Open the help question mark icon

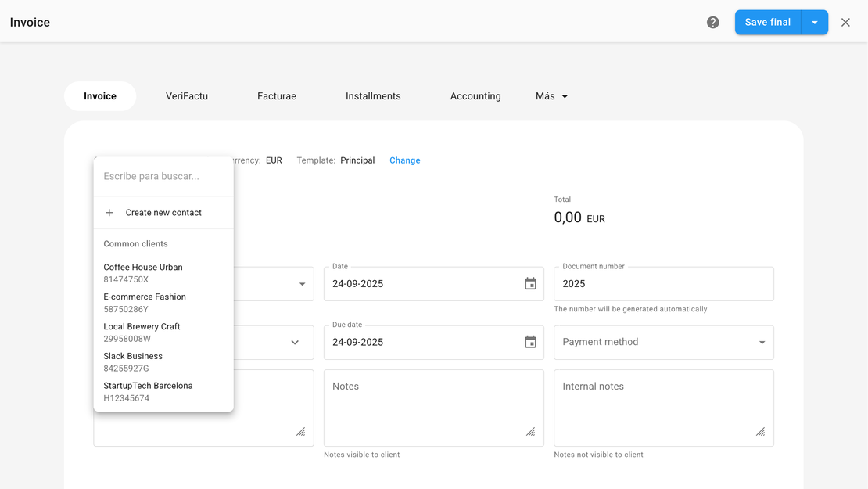[712, 23]
